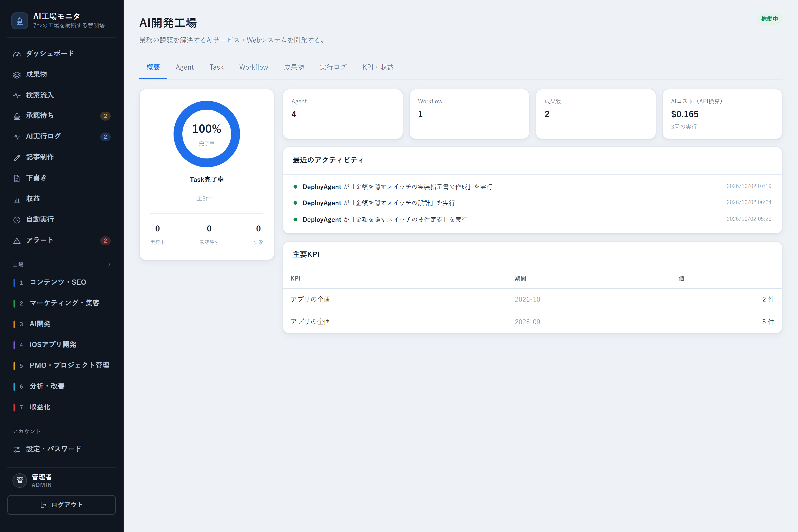798x532 pixels.
Task: Select the 成果物 tab in the tab bar
Action: (294, 67)
